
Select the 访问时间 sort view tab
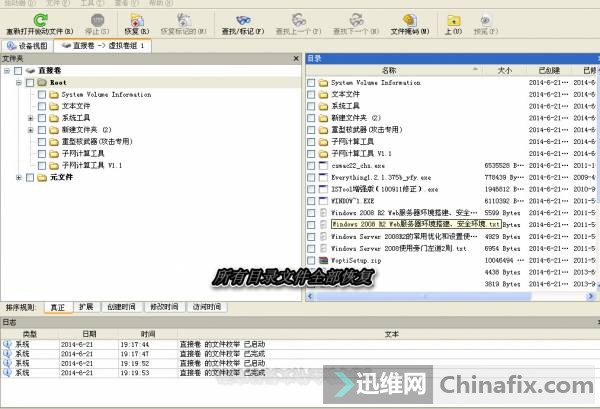207,307
